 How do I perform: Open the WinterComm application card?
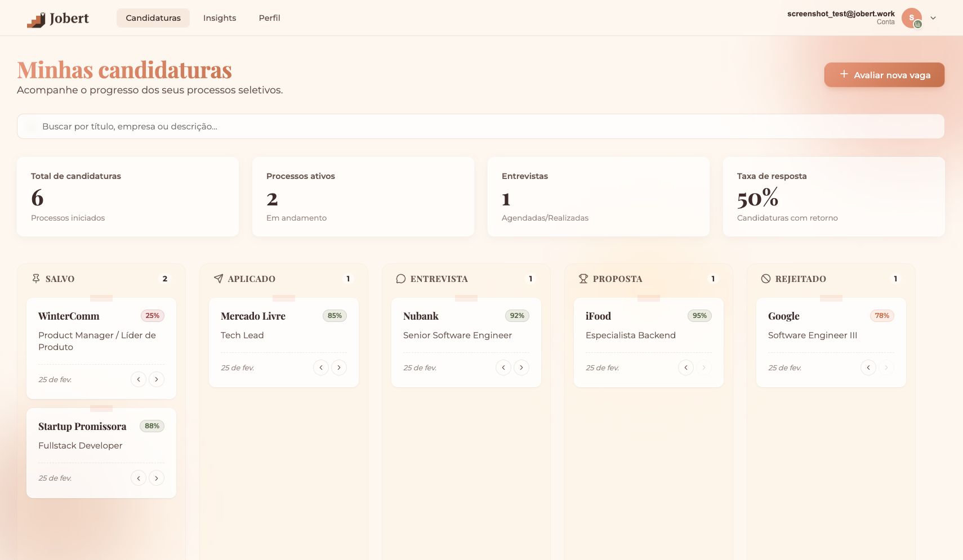click(101, 348)
